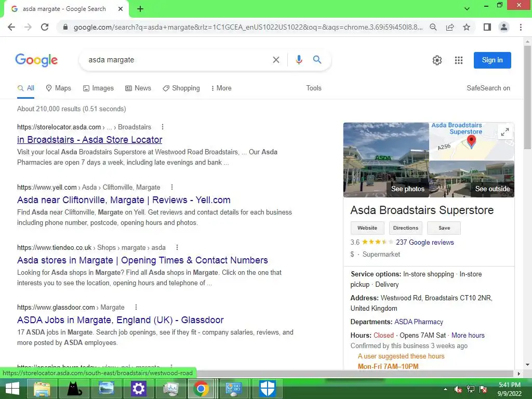The width and height of the screenshot is (532, 399).
Task: Click the Sign in button
Action: 493,60
